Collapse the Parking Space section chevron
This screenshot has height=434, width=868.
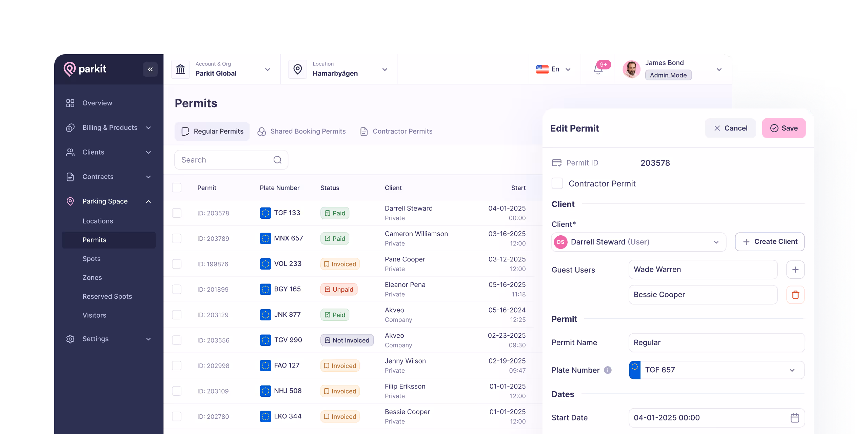click(x=148, y=201)
